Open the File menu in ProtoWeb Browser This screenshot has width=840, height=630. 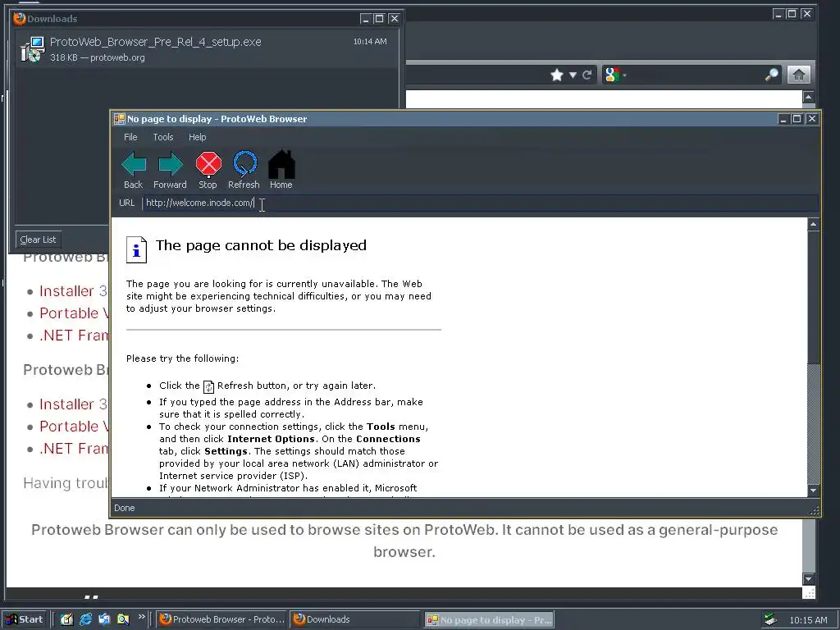pos(130,137)
